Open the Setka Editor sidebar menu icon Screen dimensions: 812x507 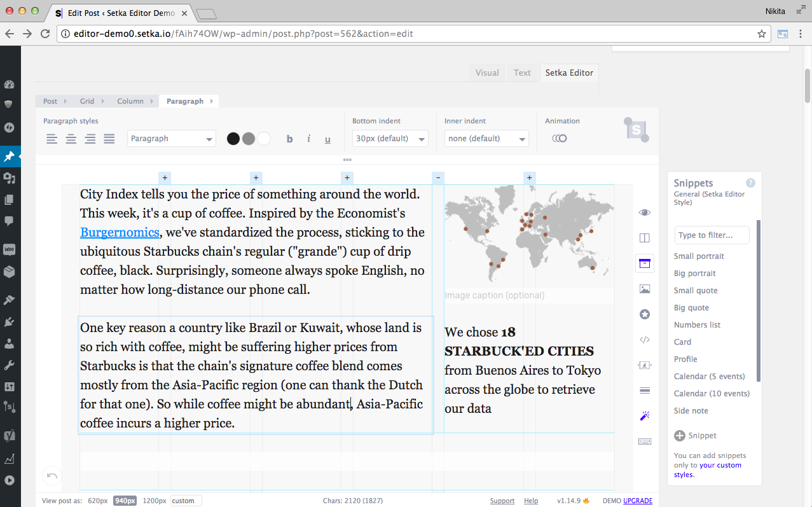pyautogui.click(x=9, y=407)
